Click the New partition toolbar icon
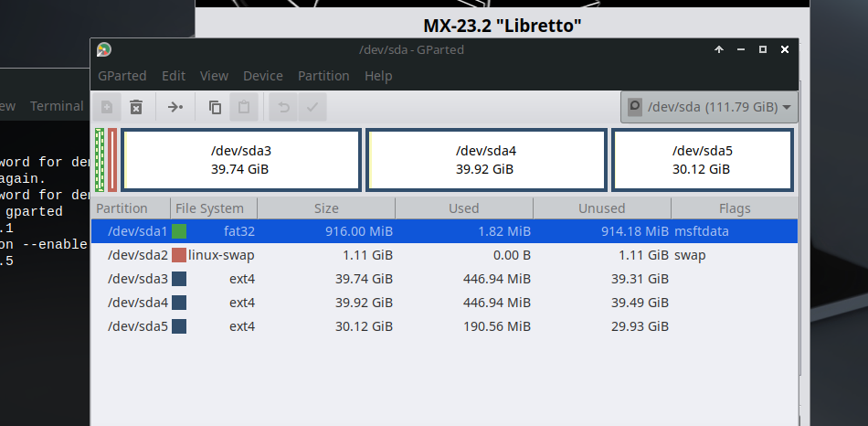 point(107,107)
